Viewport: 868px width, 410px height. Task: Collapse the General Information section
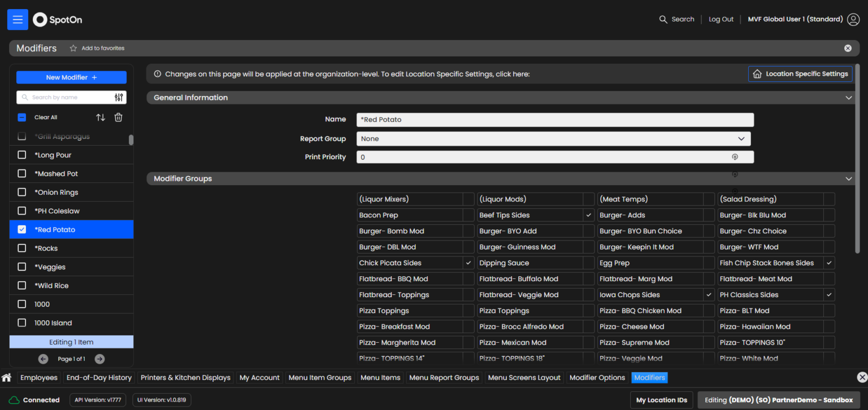(848, 98)
